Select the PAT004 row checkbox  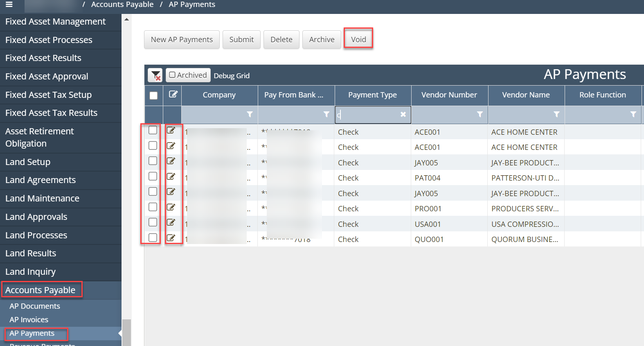pos(153,176)
